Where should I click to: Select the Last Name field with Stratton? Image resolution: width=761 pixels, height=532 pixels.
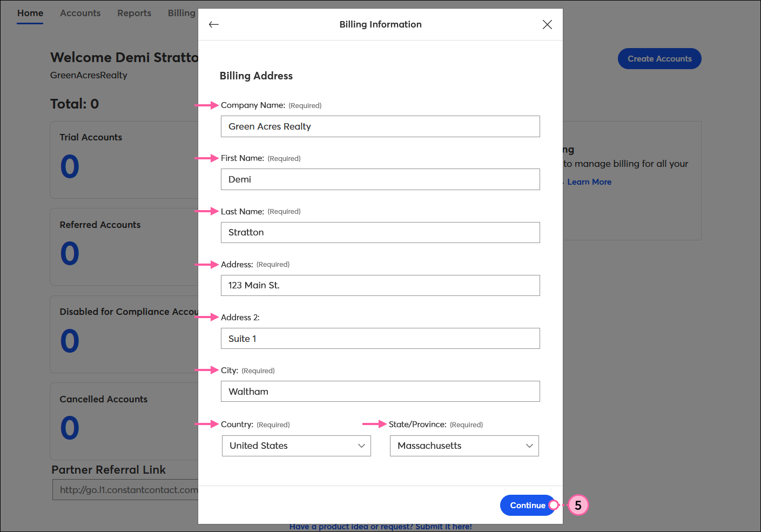click(x=380, y=232)
